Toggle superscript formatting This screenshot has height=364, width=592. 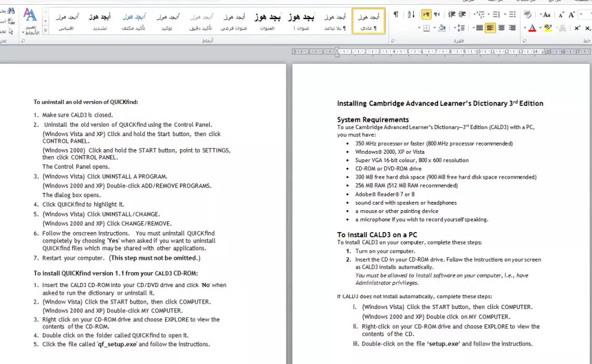click(577, 28)
